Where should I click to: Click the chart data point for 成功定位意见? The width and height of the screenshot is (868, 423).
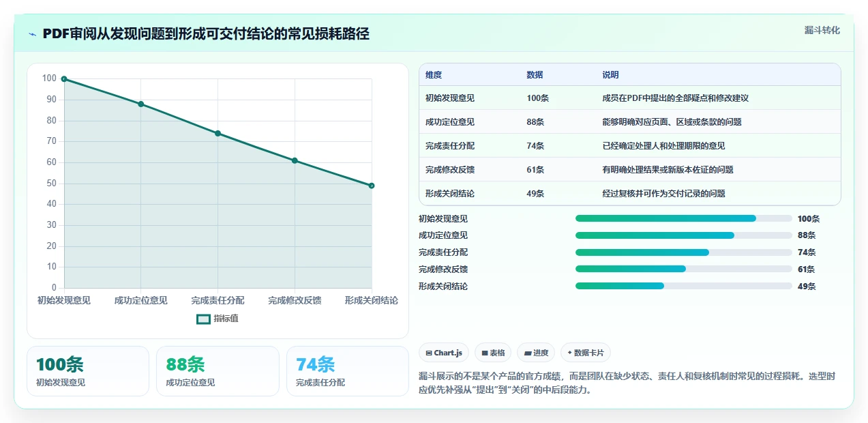click(x=141, y=104)
